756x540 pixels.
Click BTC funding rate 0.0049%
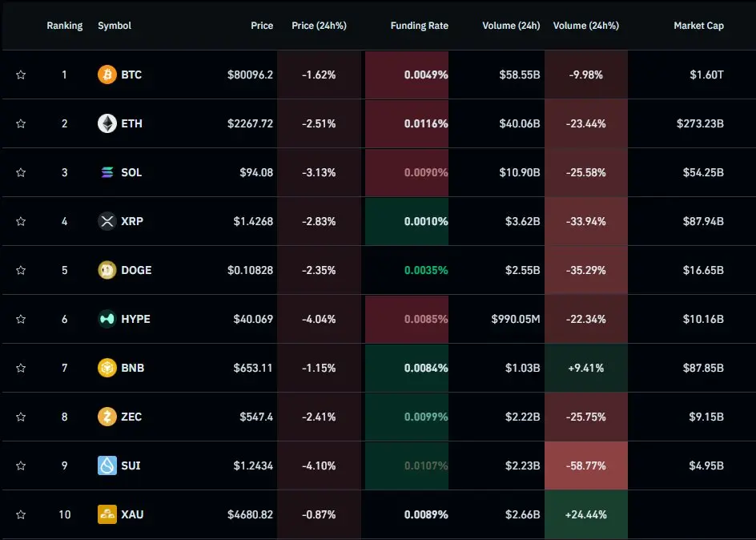pos(426,75)
